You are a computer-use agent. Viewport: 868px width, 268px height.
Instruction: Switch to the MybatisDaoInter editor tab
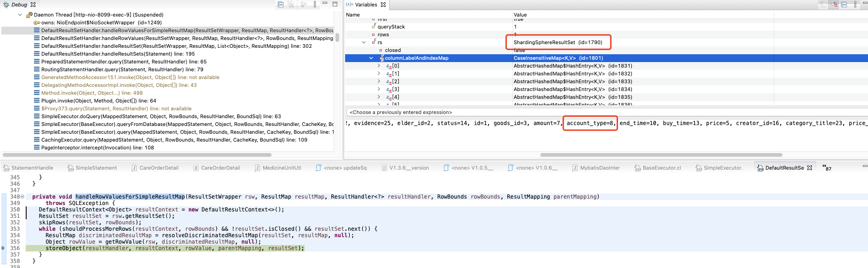tap(596, 168)
